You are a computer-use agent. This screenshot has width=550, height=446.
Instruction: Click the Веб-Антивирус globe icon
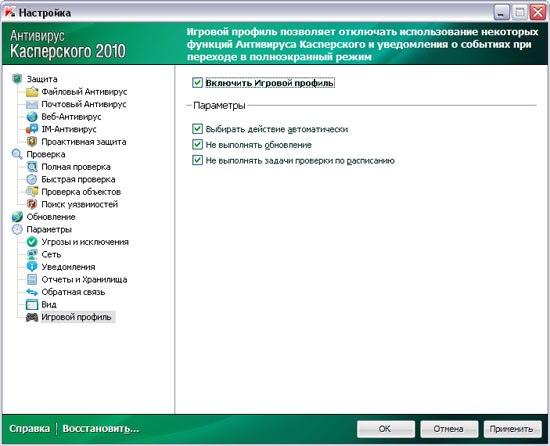pyautogui.click(x=32, y=117)
